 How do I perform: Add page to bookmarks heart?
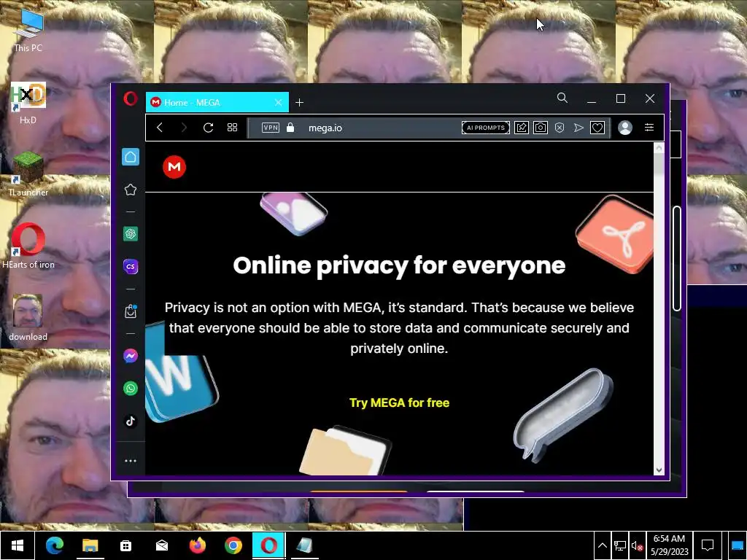pos(597,128)
